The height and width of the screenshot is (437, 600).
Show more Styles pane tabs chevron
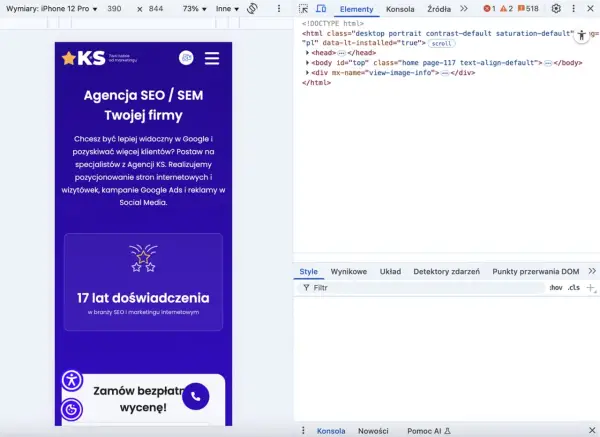coord(592,271)
